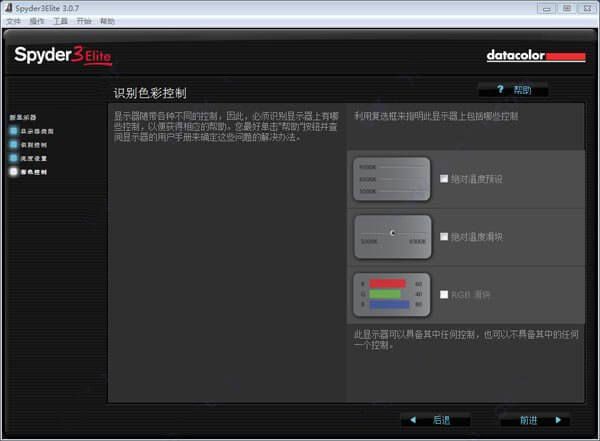Click the Spyder3 Elite logo
Image resolution: width=600 pixels, height=441 pixels.
pyautogui.click(x=63, y=56)
